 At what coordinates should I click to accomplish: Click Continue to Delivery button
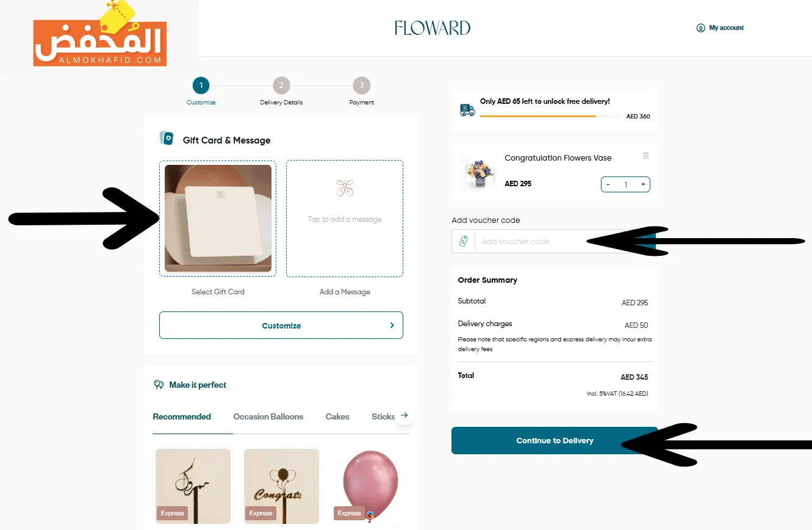[555, 440]
